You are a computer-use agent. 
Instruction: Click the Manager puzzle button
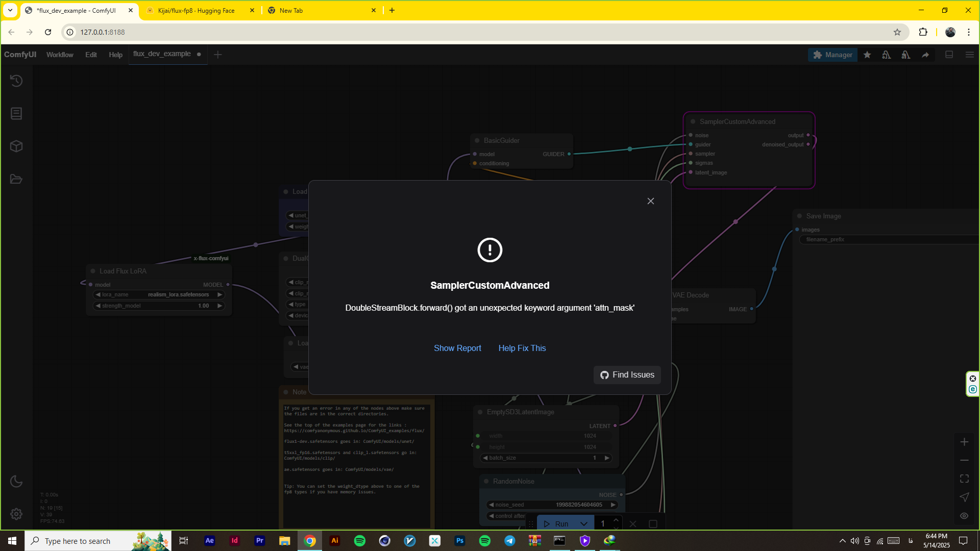832,55
